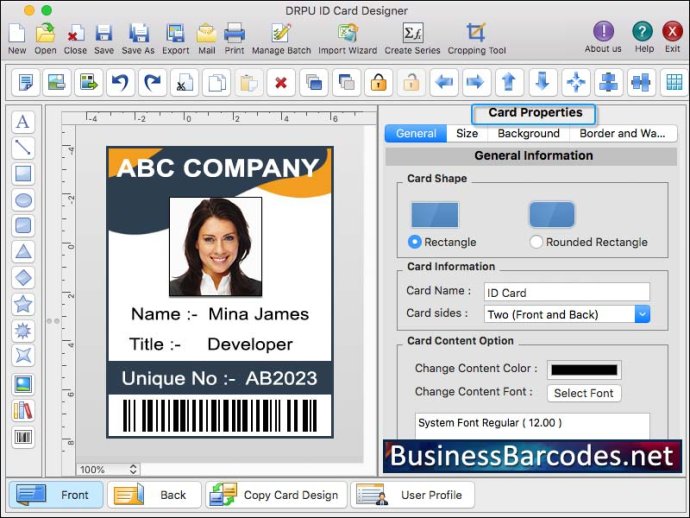Unlock the selected object
The height and width of the screenshot is (518, 690).
(411, 82)
